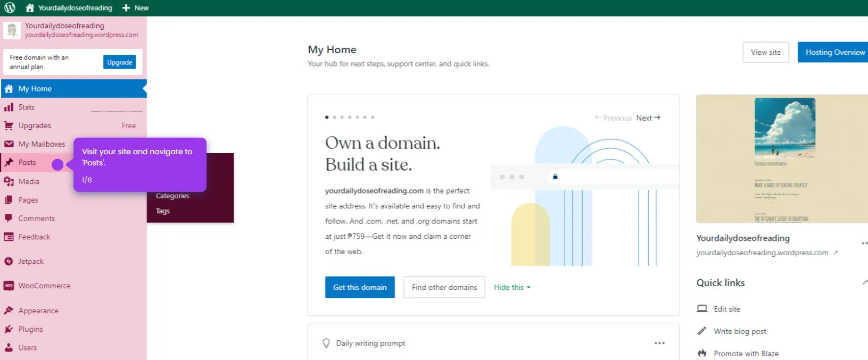Open the Users menu item
Screen dimensions: 868x360
[x=73, y=348]
